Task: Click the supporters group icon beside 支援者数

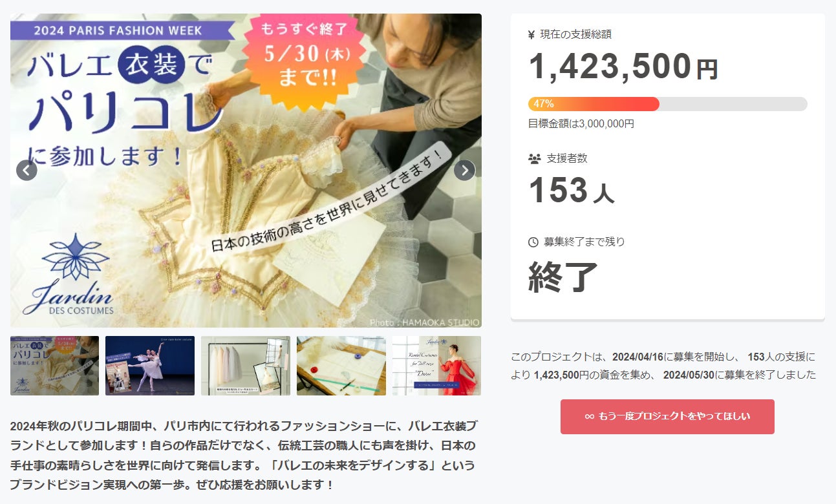Action: [534, 158]
